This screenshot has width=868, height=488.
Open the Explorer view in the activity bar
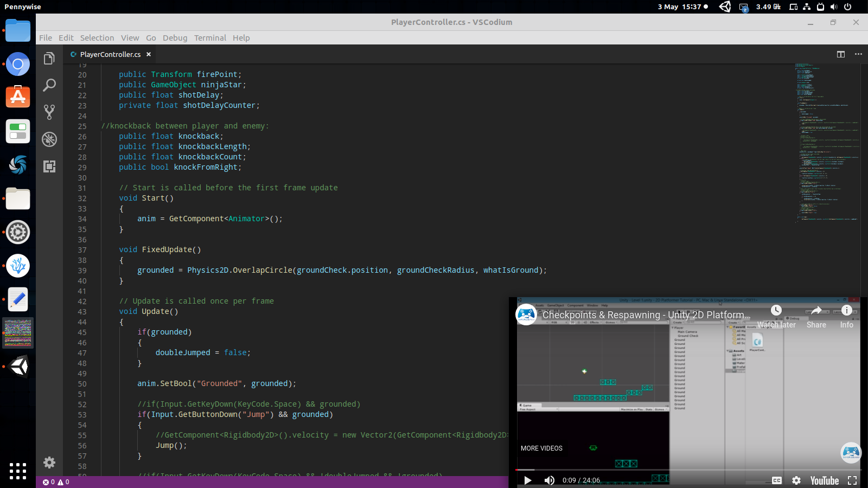[x=49, y=58]
